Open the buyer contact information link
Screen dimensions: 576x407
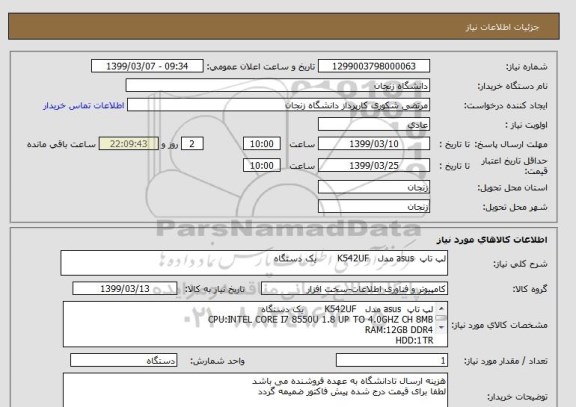coord(84,105)
